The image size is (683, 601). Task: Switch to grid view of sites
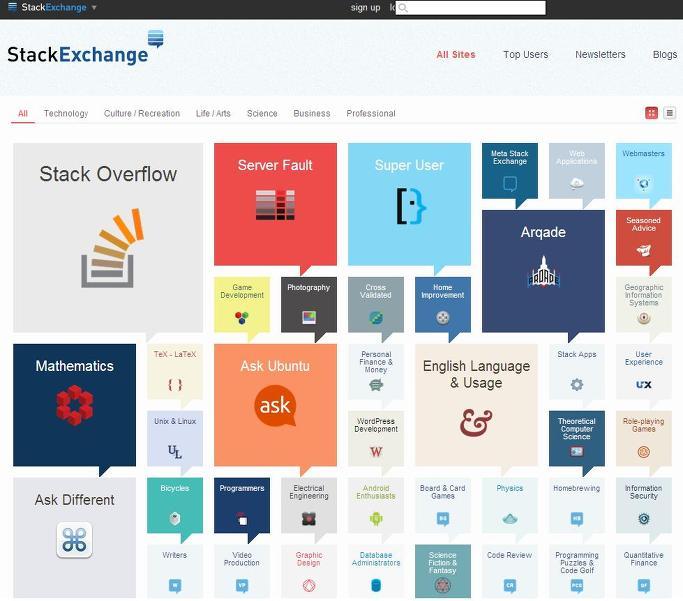pos(651,113)
